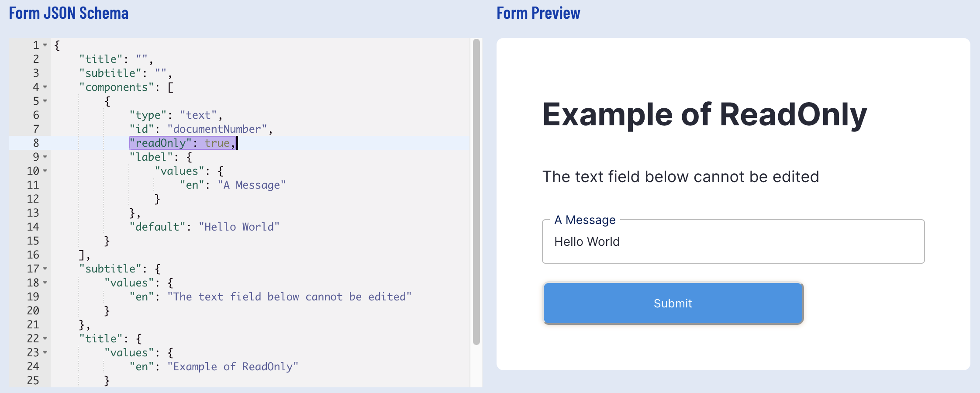
Task: Click line number 14 in the gutter
Action: [x=33, y=227]
